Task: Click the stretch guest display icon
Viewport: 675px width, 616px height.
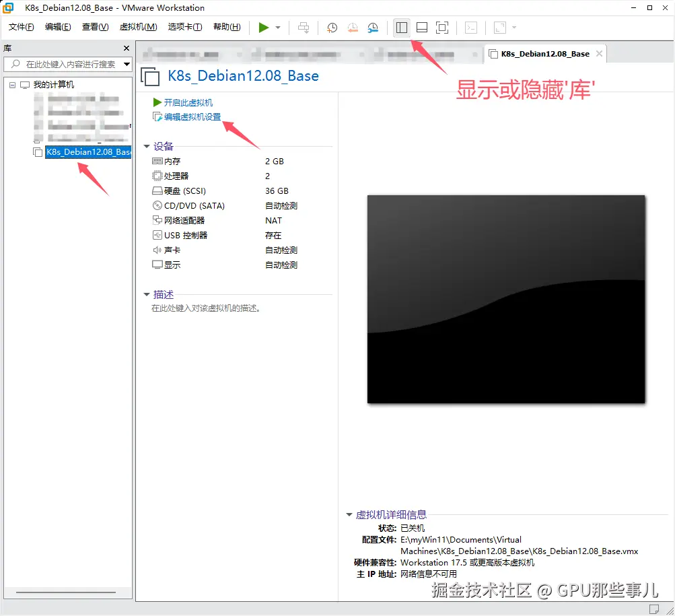Action: pos(500,28)
